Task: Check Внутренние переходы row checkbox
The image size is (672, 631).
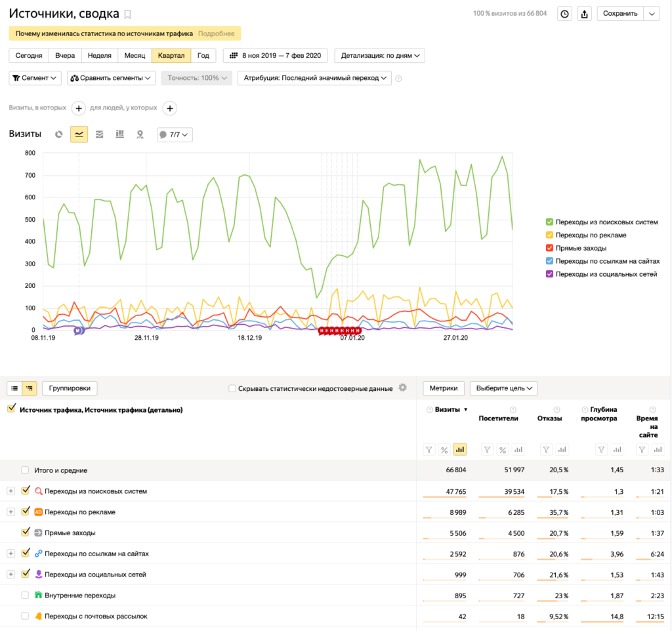Action: (x=26, y=595)
